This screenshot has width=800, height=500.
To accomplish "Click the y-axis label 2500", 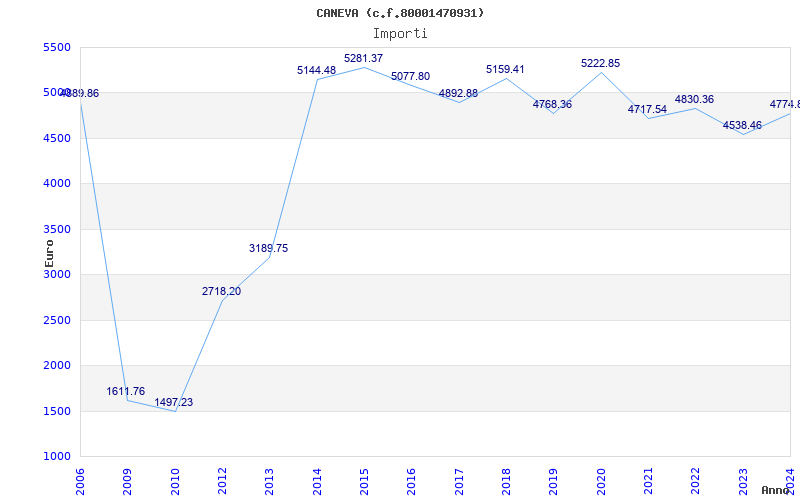I will coord(57,320).
